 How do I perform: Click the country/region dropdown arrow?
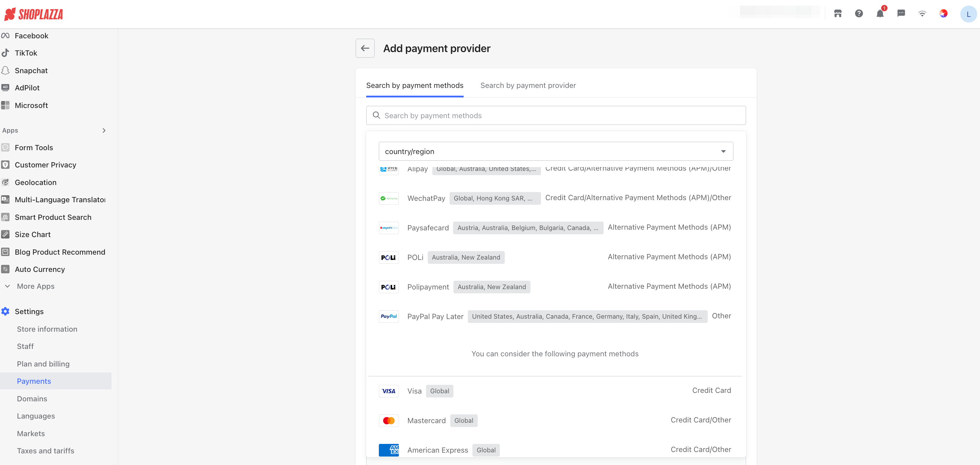coord(723,152)
